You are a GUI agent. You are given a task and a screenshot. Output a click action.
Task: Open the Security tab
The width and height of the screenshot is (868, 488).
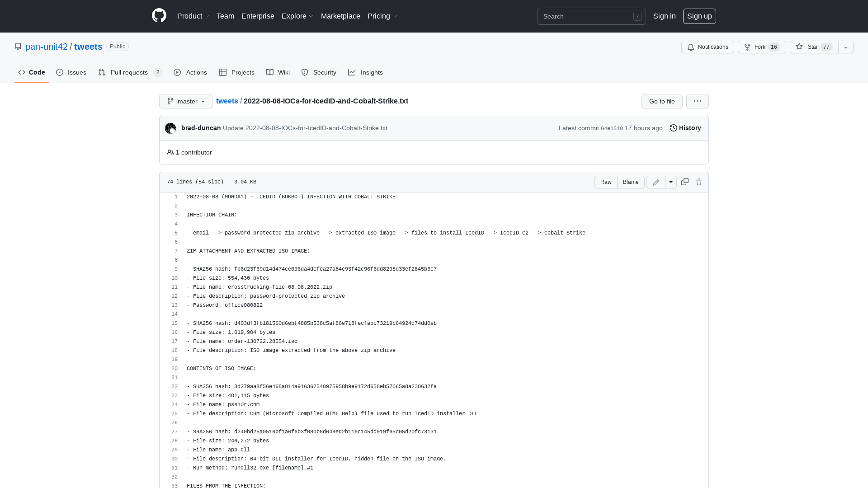(x=319, y=72)
